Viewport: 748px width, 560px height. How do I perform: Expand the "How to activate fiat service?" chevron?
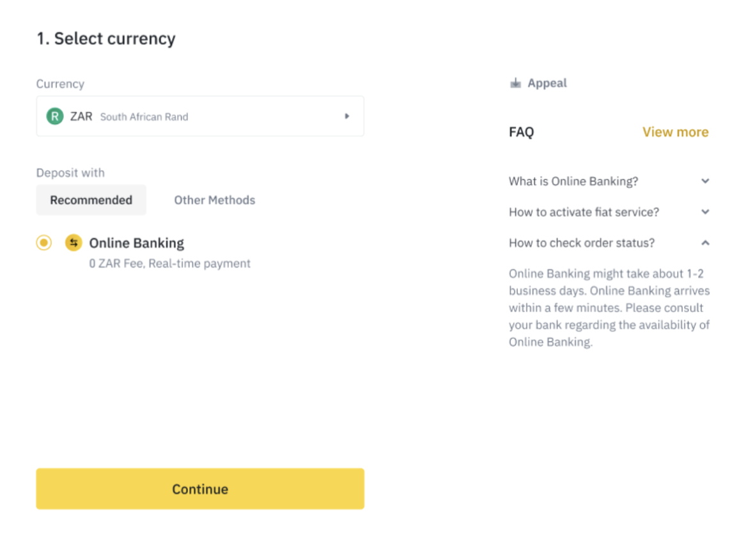pos(705,212)
